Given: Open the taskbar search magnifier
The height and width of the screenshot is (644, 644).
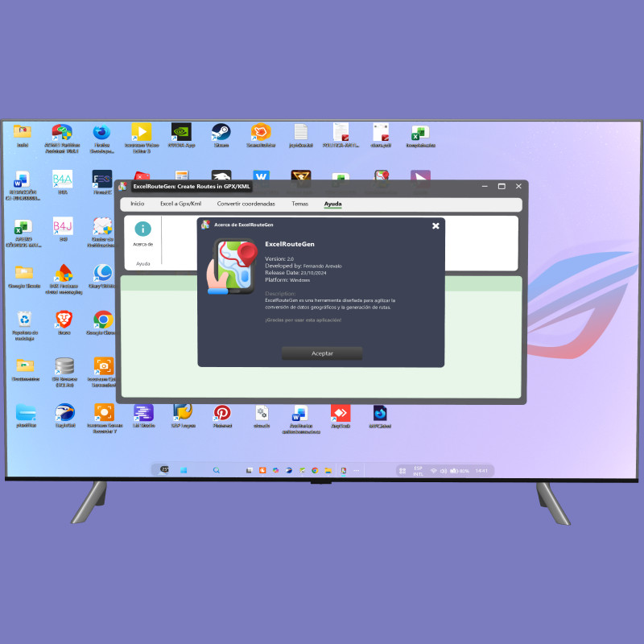Looking at the screenshot, I should coord(216,470).
